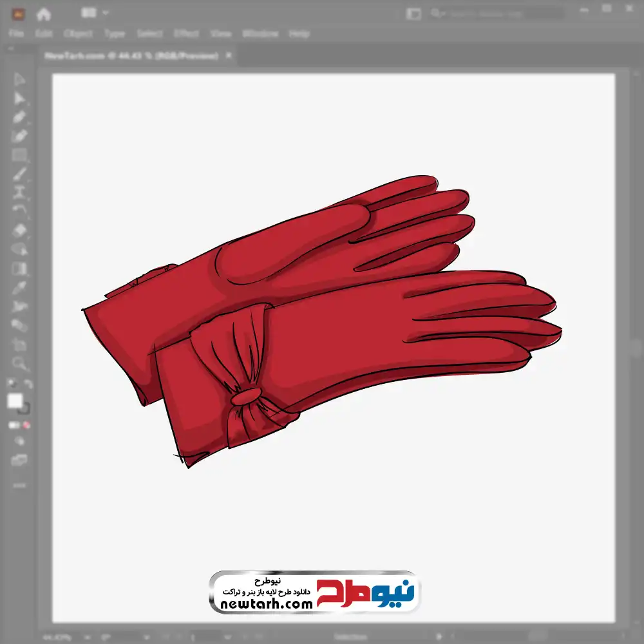The height and width of the screenshot is (644, 644).
Task: Click the Home icon
Action: coord(44,13)
